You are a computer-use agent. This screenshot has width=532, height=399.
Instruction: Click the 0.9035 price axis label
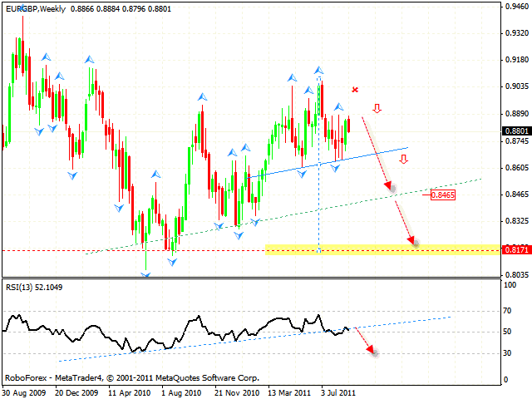[517, 86]
